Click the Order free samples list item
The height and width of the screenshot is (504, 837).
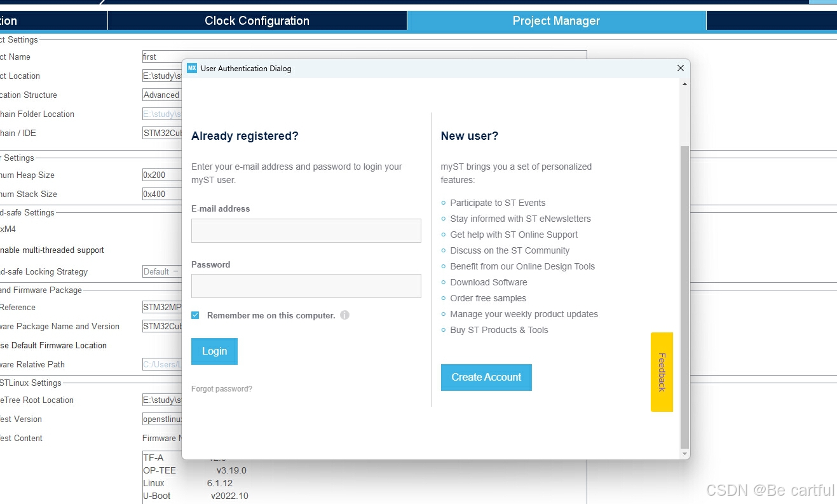[x=488, y=298]
